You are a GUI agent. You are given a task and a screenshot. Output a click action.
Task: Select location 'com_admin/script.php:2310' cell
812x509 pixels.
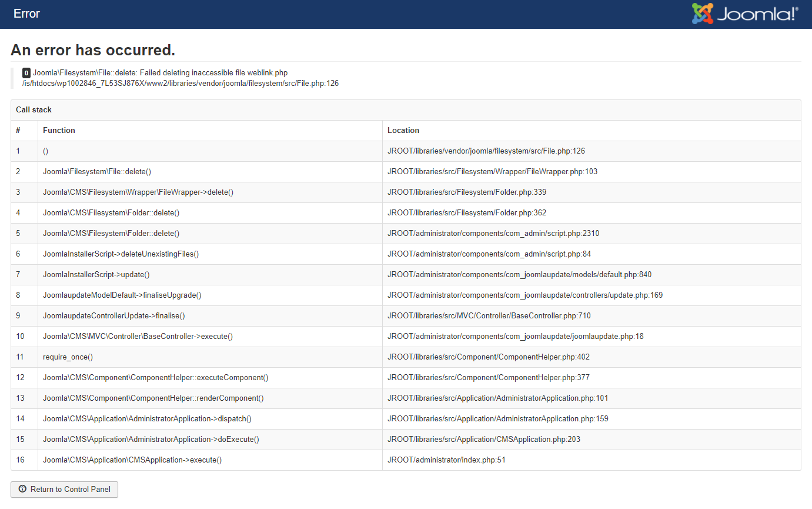tap(592, 234)
